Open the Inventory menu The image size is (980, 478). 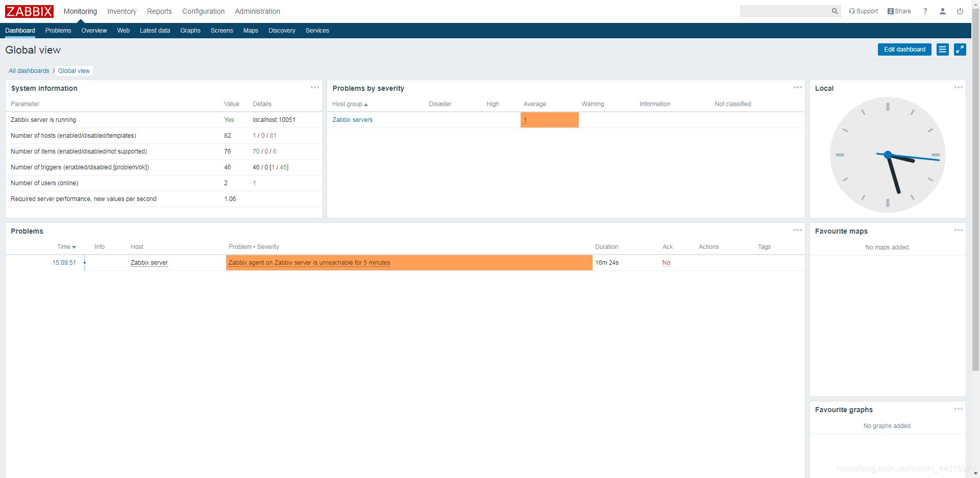pyautogui.click(x=121, y=11)
